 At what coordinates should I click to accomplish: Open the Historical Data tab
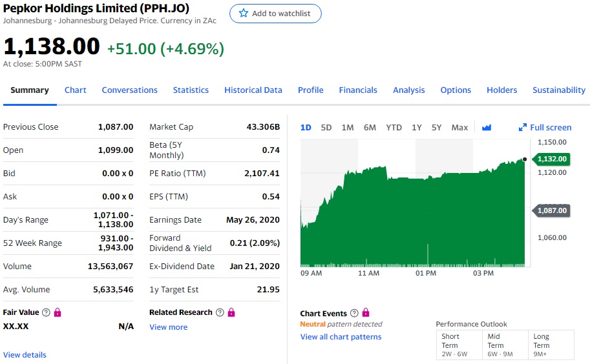[253, 90]
